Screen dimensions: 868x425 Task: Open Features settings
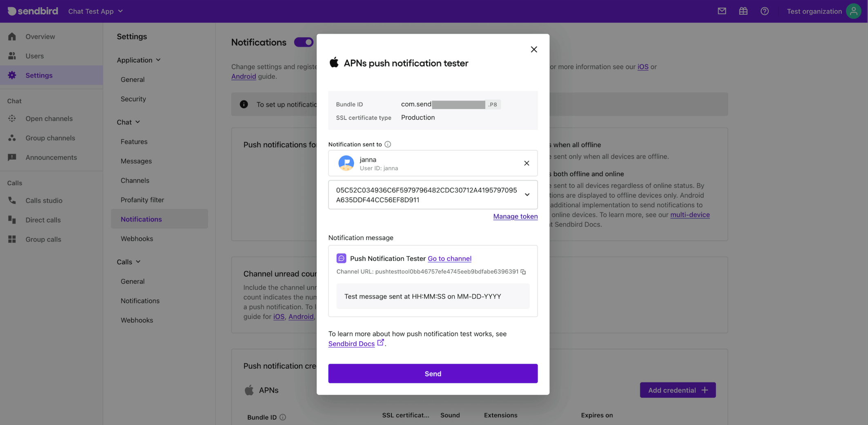(x=134, y=141)
